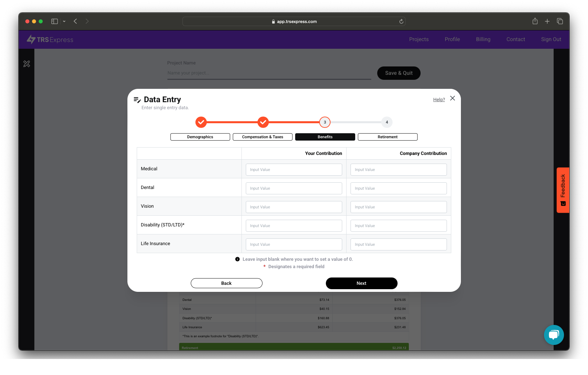The height and width of the screenshot is (375, 588).
Task: Close the Data Entry dialog
Action: [x=452, y=98]
